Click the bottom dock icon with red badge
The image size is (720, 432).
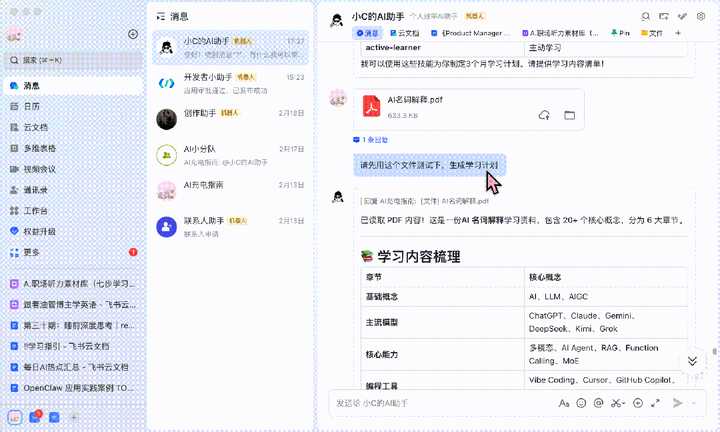35,417
